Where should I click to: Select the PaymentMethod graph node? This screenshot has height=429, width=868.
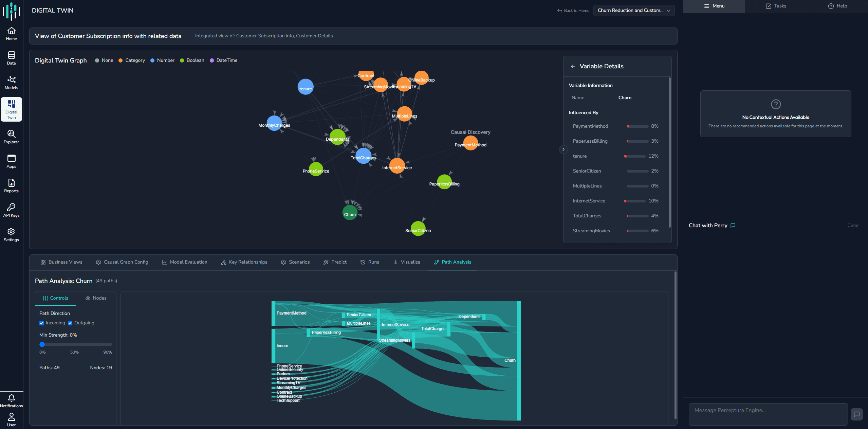pos(470,143)
